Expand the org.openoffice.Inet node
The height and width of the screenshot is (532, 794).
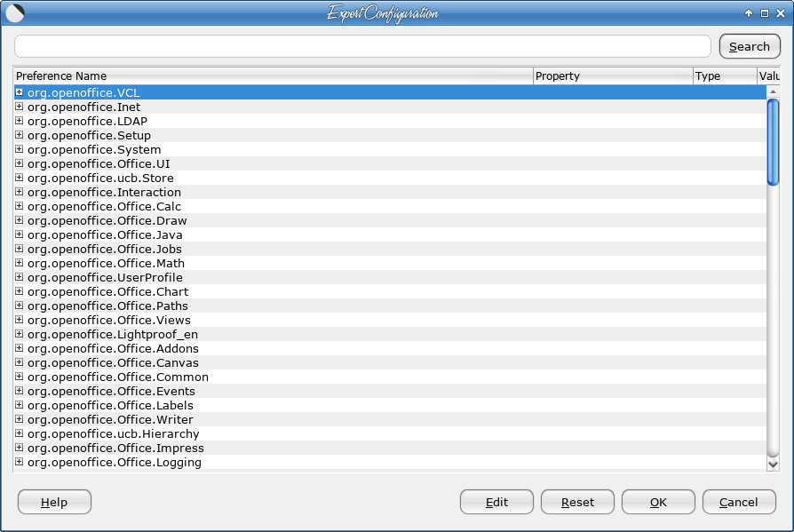20,107
